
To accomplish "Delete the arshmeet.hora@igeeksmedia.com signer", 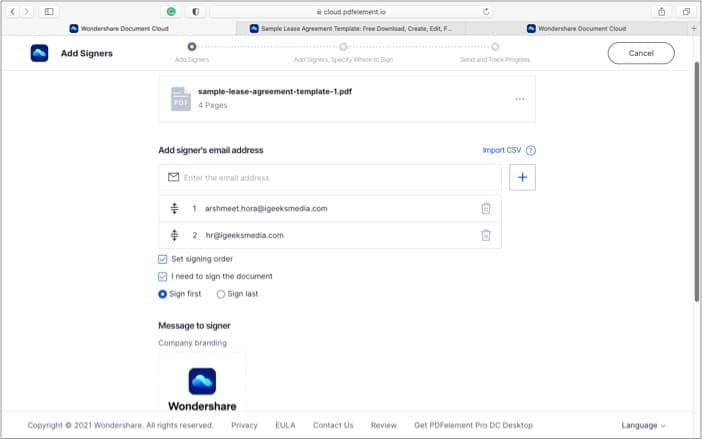I will click(486, 208).
